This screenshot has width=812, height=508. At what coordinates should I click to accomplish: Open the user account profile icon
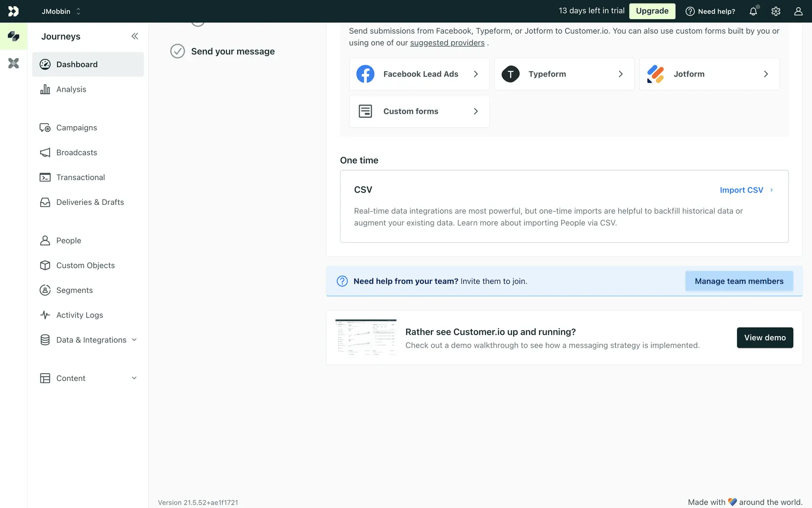[798, 11]
